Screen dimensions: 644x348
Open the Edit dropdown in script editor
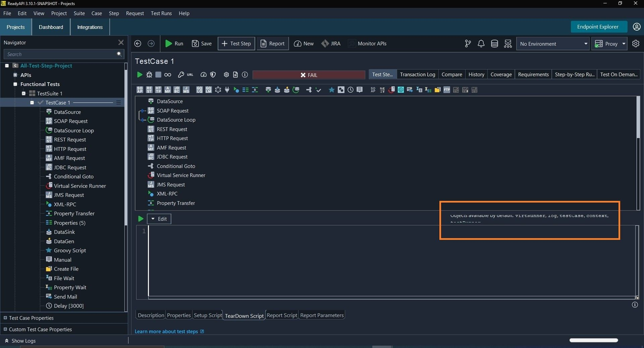(x=159, y=219)
